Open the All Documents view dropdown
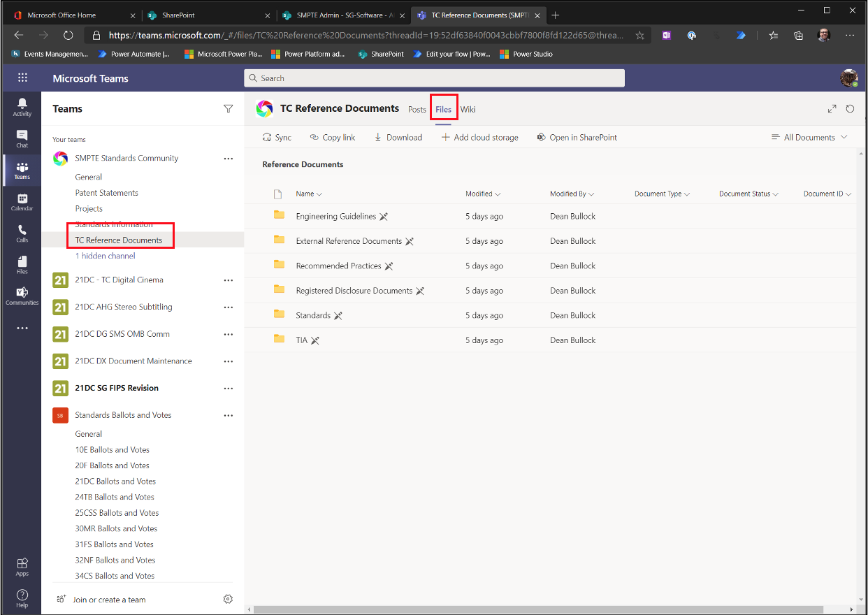This screenshot has height=615, width=868. pos(809,138)
